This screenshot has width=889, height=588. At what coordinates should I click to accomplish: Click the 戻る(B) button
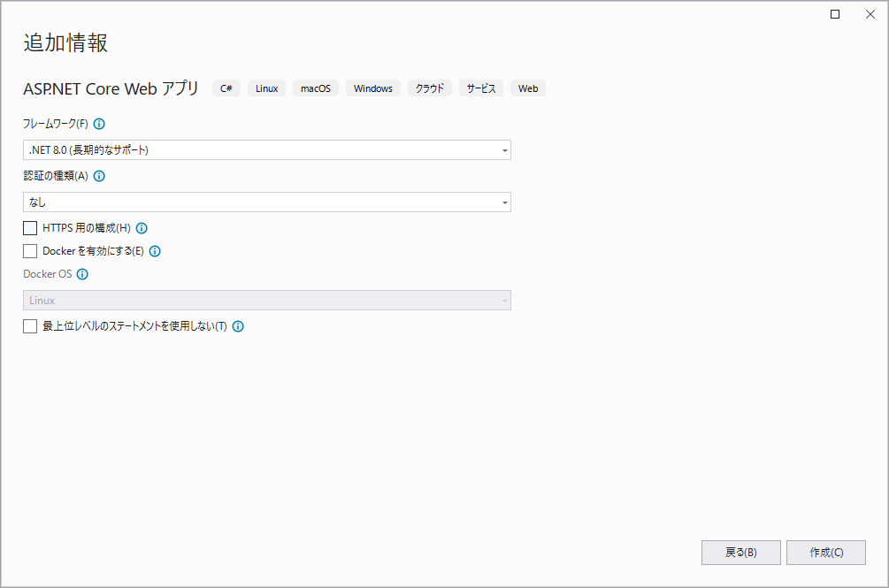741,553
